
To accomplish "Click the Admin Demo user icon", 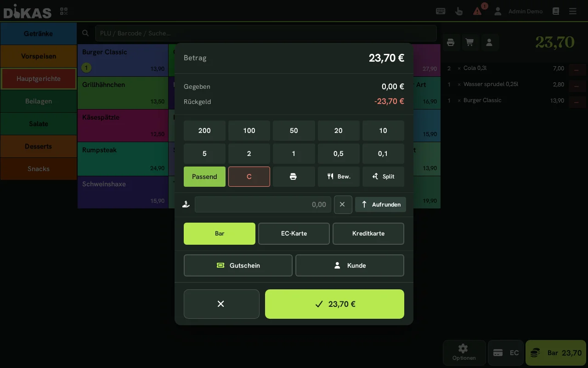I will (x=498, y=11).
